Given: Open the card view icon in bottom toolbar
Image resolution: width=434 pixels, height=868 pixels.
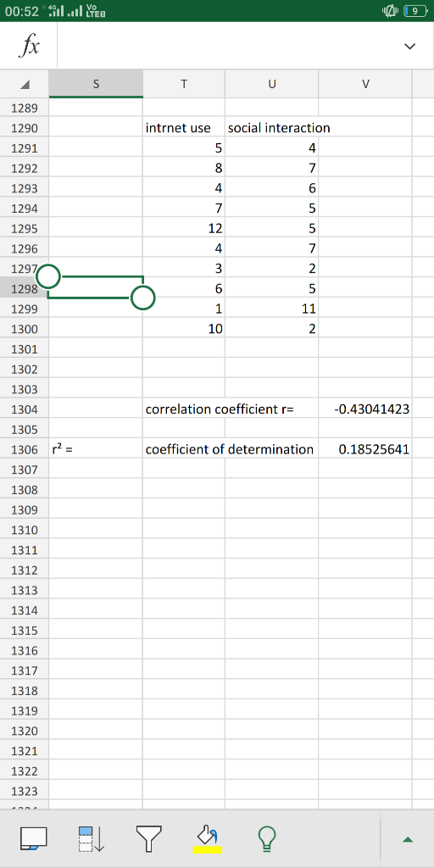Looking at the screenshot, I should [34, 838].
